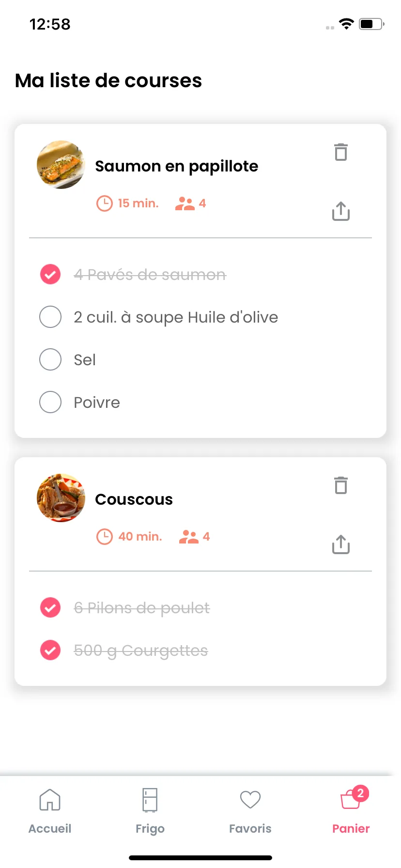This screenshot has height=868, width=401.
Task: Uncheck 6 Pilons de poulet
Action: (50, 608)
